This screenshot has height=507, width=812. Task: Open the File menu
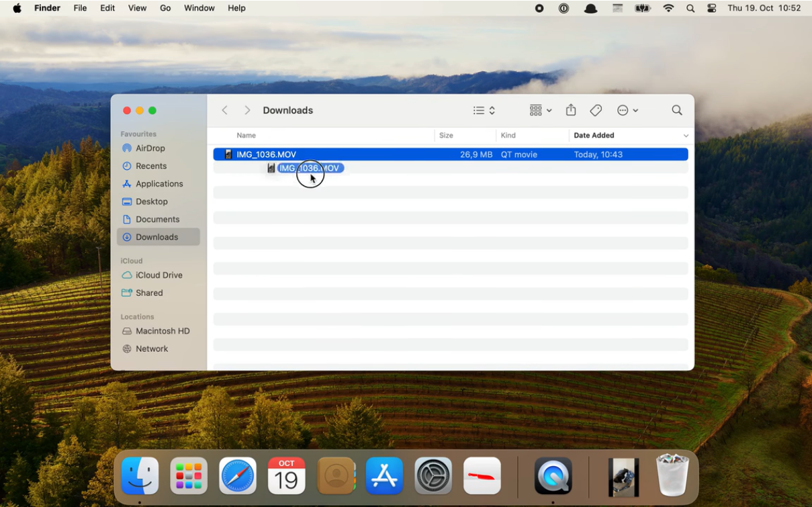click(x=80, y=8)
